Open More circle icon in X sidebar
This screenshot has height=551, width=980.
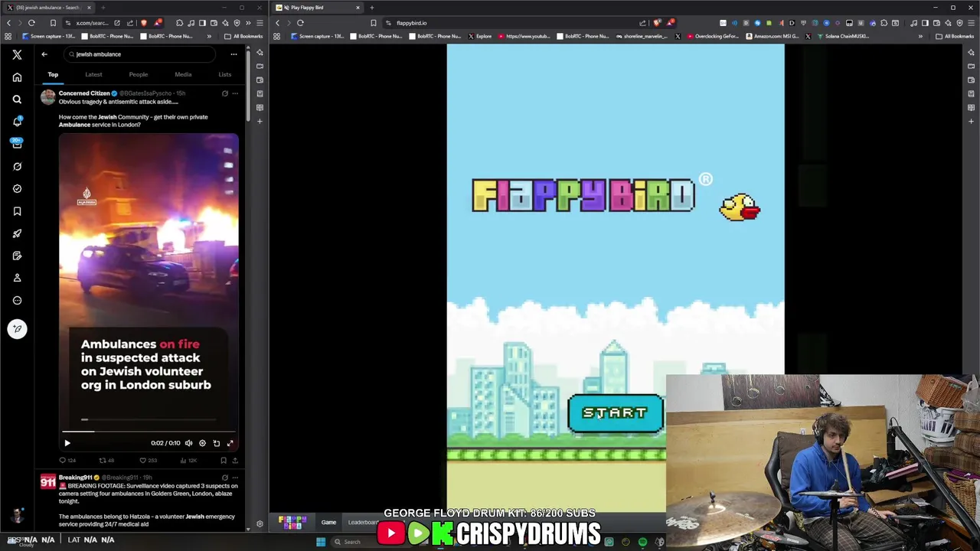[17, 300]
